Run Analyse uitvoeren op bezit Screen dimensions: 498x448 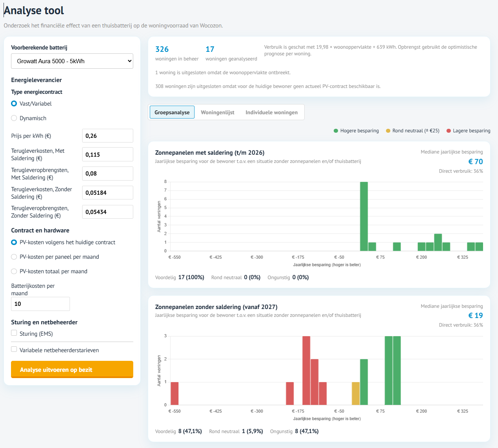(x=72, y=369)
